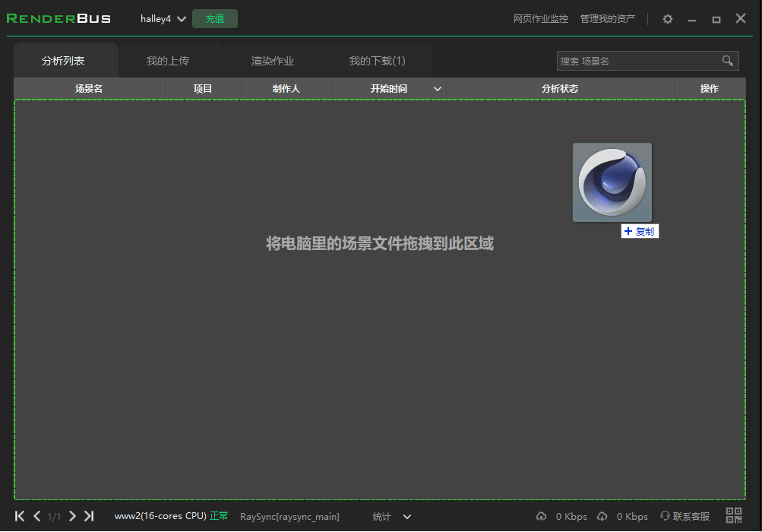Switch to the 我的上传 tab

pyautogui.click(x=168, y=61)
